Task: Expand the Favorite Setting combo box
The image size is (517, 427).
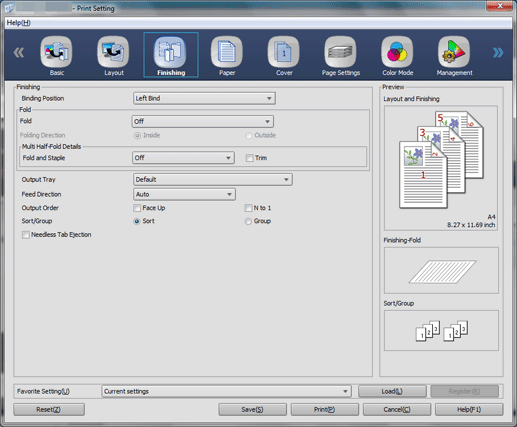Action: 226,391
